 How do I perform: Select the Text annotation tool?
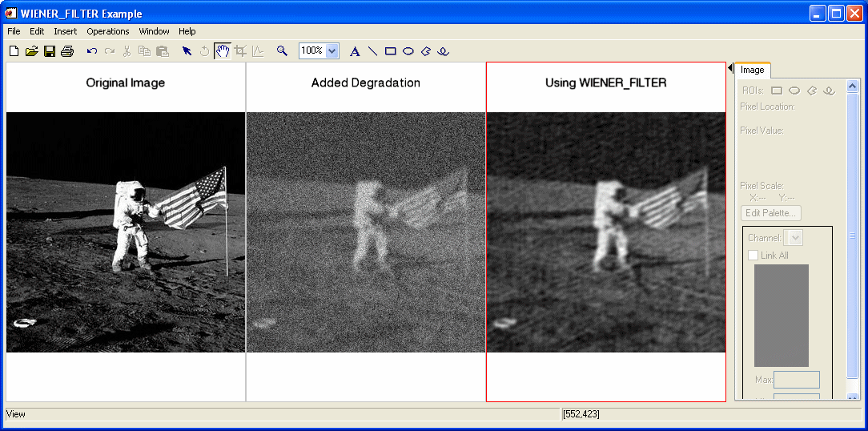click(x=356, y=51)
